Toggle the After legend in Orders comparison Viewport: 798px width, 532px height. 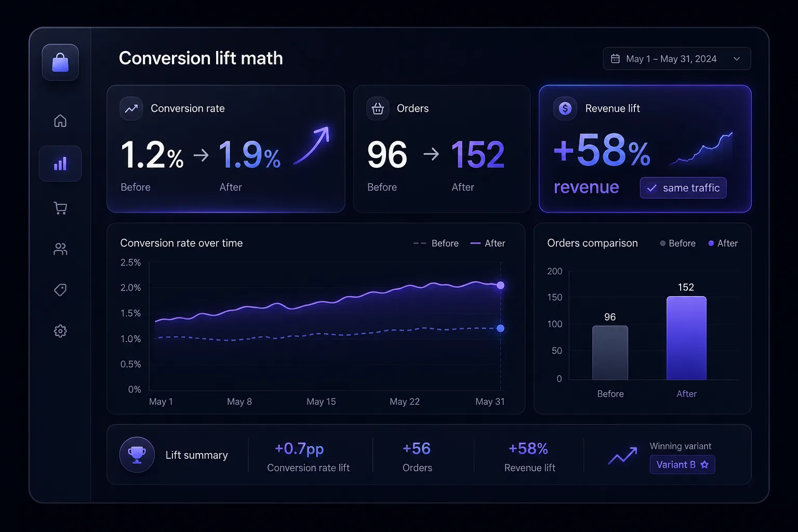tap(723, 243)
